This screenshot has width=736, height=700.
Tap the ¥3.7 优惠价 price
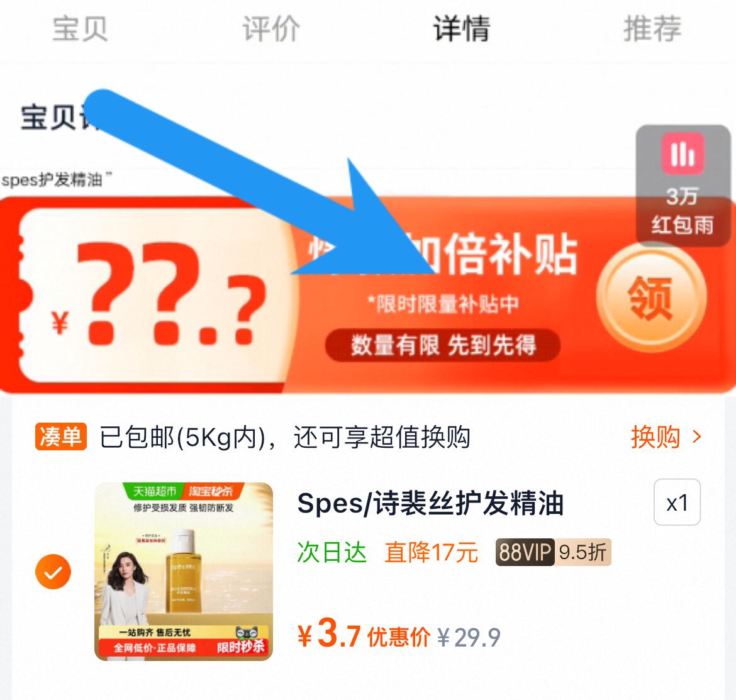click(x=364, y=635)
